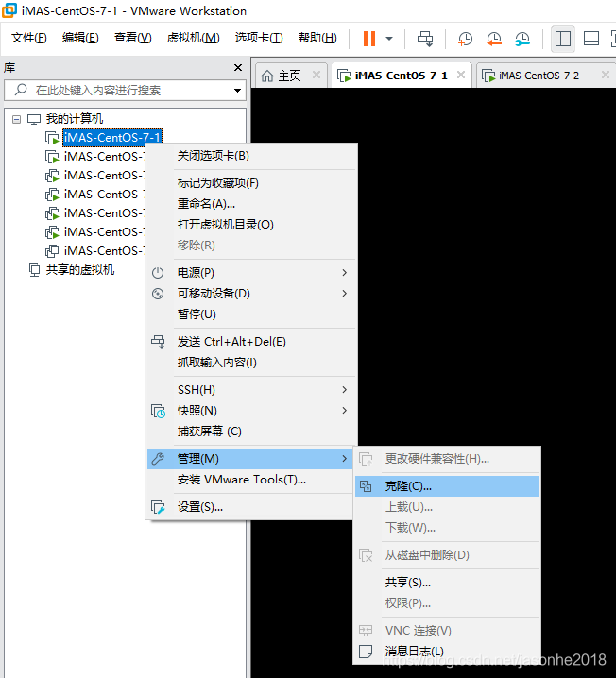Click the orange Pause virtual machine icon
This screenshot has height=678, width=616.
click(369, 39)
